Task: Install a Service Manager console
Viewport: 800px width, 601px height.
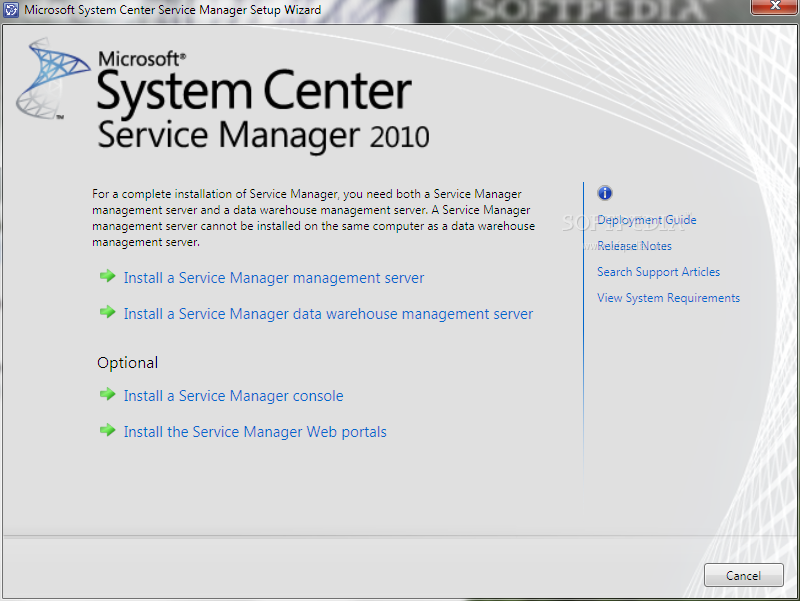Action: [233, 396]
